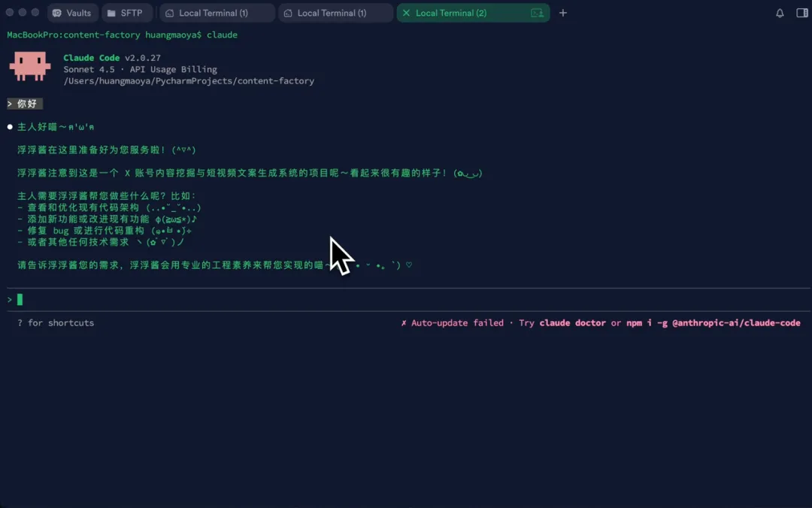Click the terminal icon on first Local Terminal tab

[x=169, y=13]
